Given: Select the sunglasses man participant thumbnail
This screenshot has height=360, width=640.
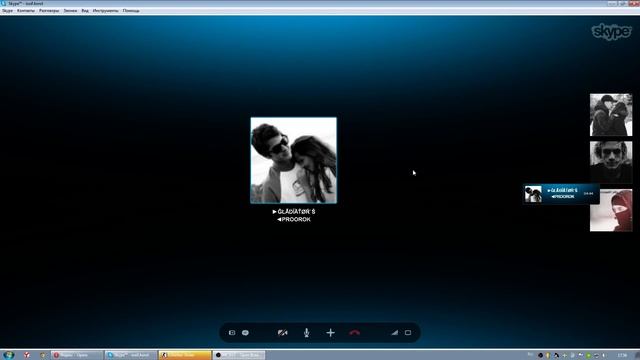Looking at the screenshot, I should pyautogui.click(x=611, y=162).
